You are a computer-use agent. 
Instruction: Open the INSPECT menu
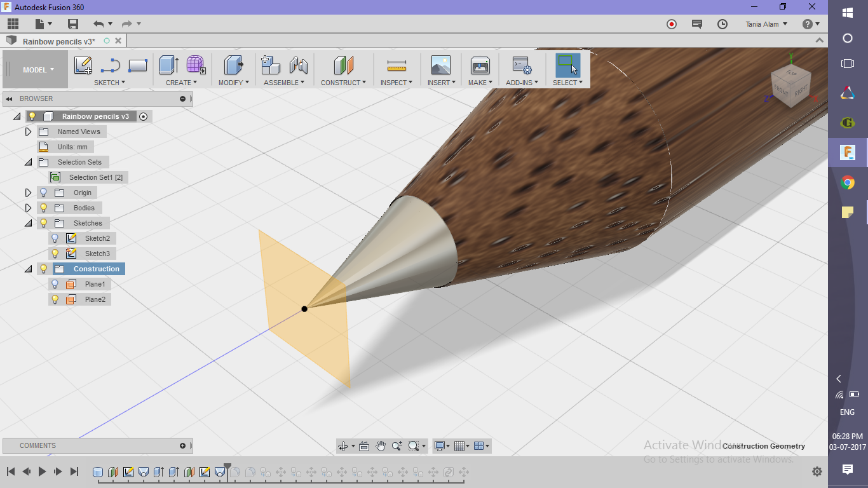tap(397, 83)
